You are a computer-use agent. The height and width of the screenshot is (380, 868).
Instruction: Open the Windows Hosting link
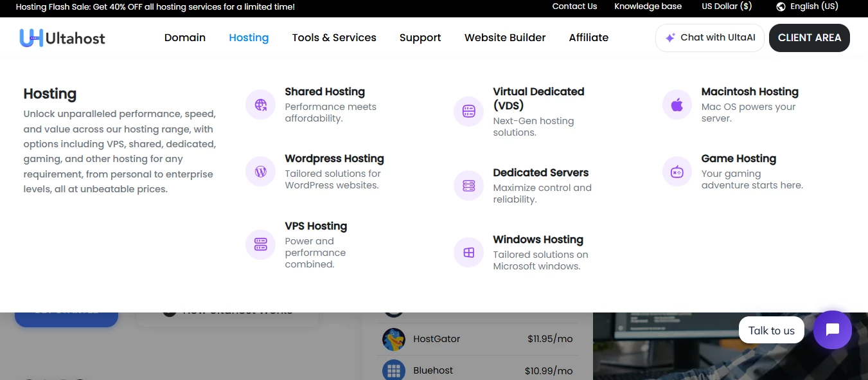pyautogui.click(x=538, y=240)
